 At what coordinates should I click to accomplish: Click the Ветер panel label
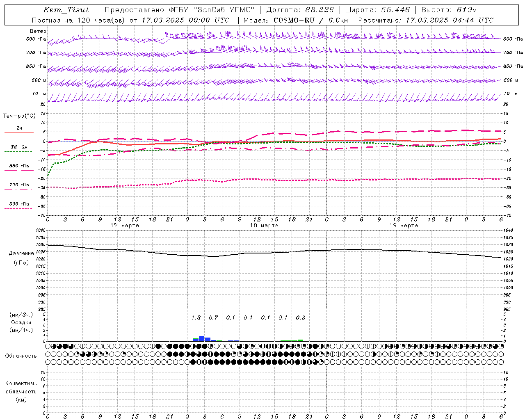coord(38,31)
